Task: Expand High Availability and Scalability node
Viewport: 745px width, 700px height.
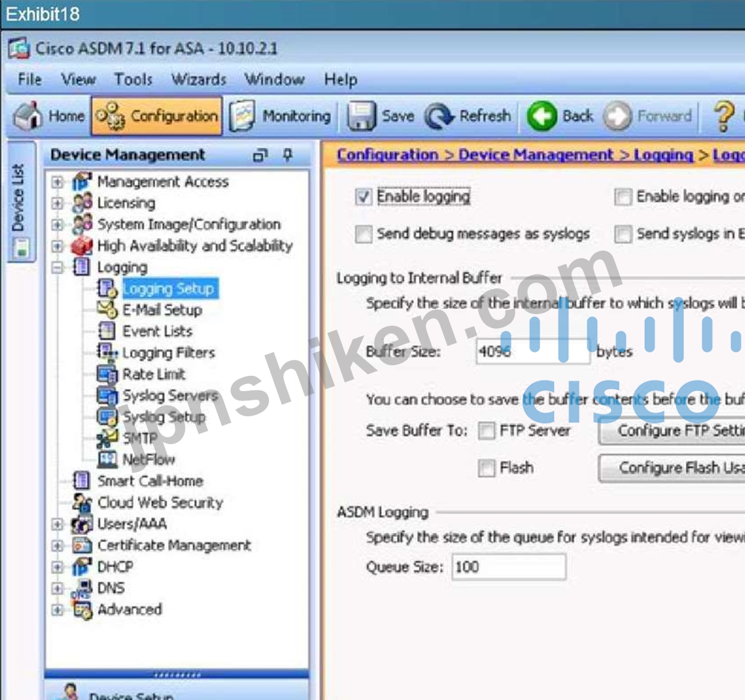Action: click(57, 246)
